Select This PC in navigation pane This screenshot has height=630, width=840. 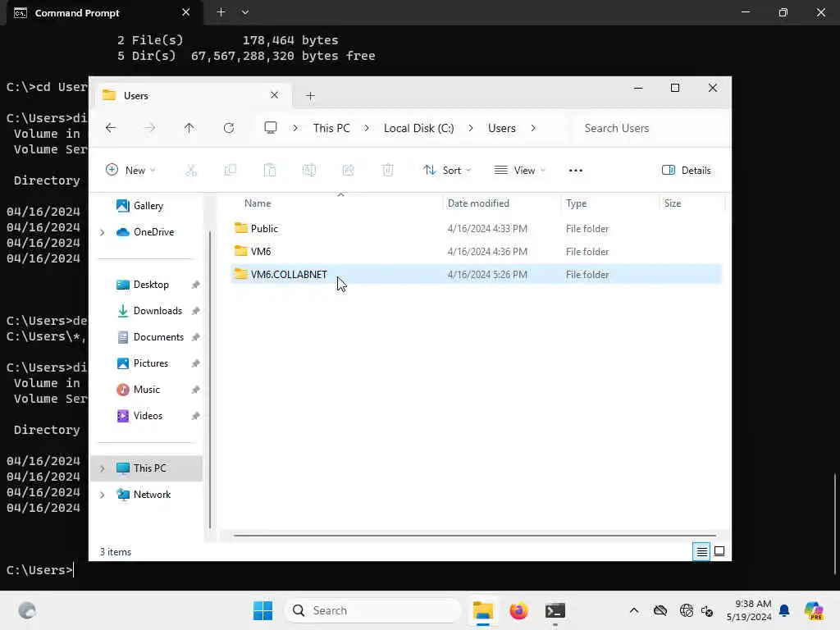(x=147, y=468)
